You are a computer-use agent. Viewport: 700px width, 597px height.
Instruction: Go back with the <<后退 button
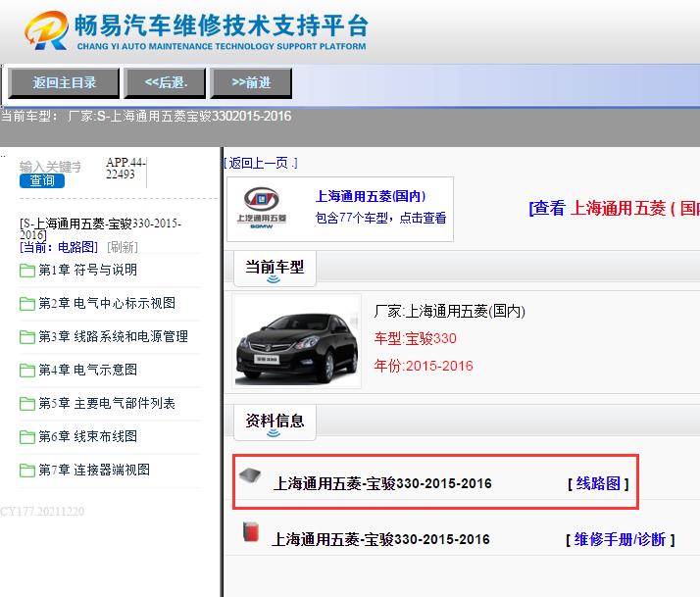[165, 82]
